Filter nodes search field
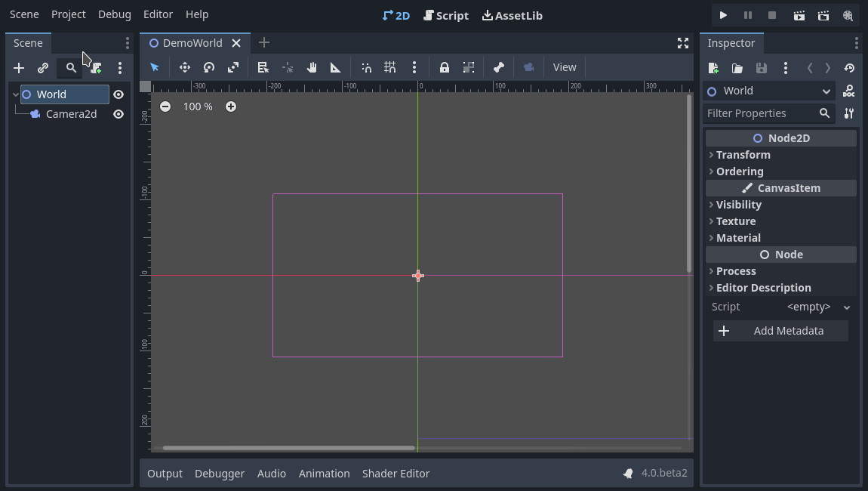This screenshot has width=868, height=491. [x=69, y=68]
